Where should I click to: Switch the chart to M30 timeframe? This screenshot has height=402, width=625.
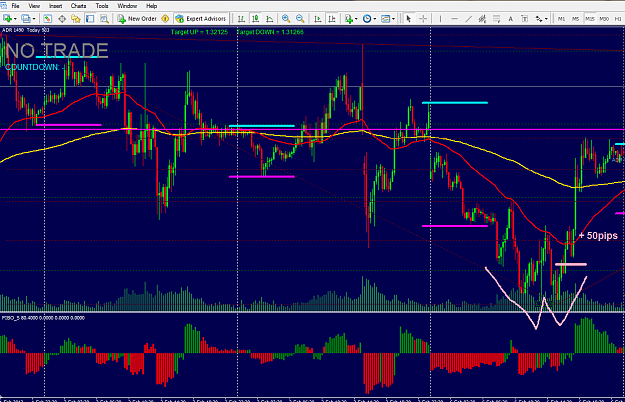[x=604, y=19]
